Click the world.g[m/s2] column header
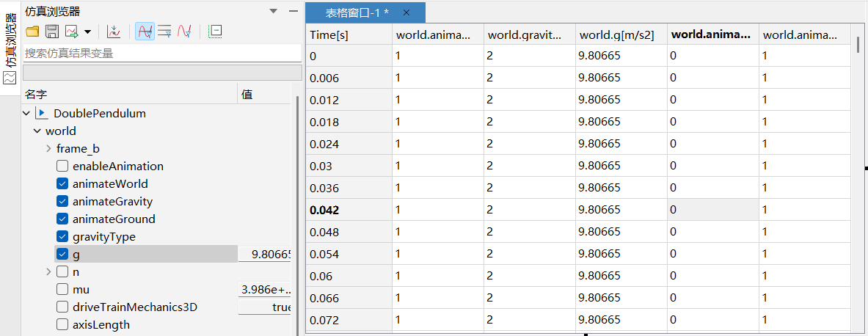The image size is (868, 336). click(x=621, y=34)
